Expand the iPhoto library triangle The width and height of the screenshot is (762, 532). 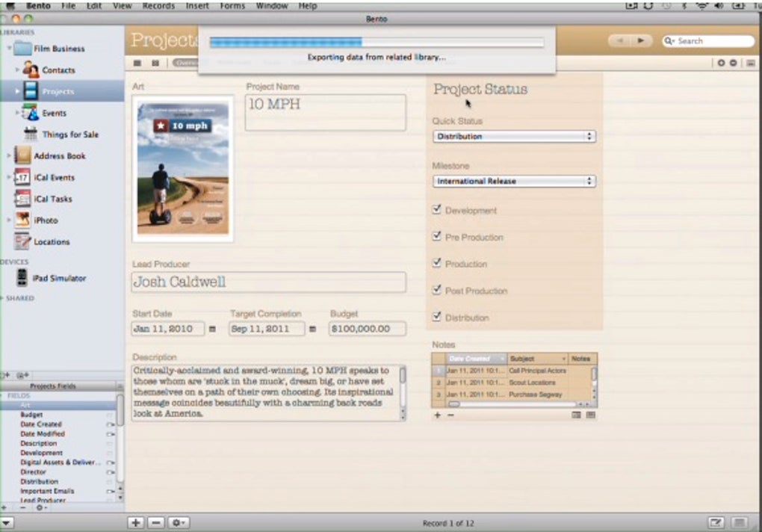pos(9,220)
